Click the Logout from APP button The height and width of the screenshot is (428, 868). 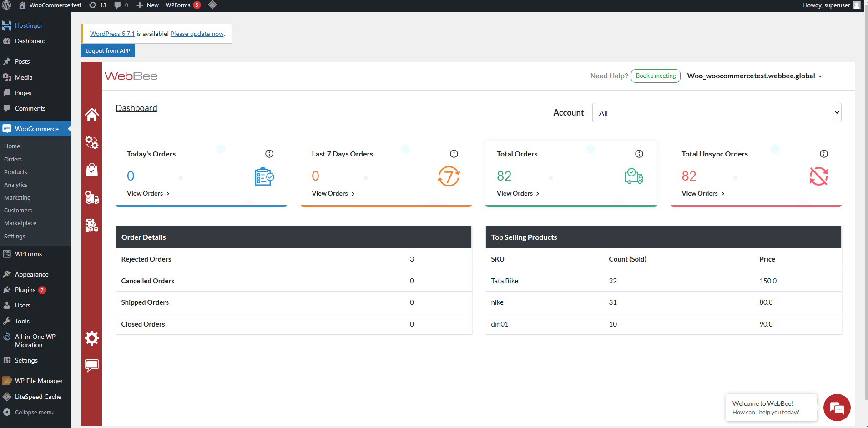[x=108, y=50]
